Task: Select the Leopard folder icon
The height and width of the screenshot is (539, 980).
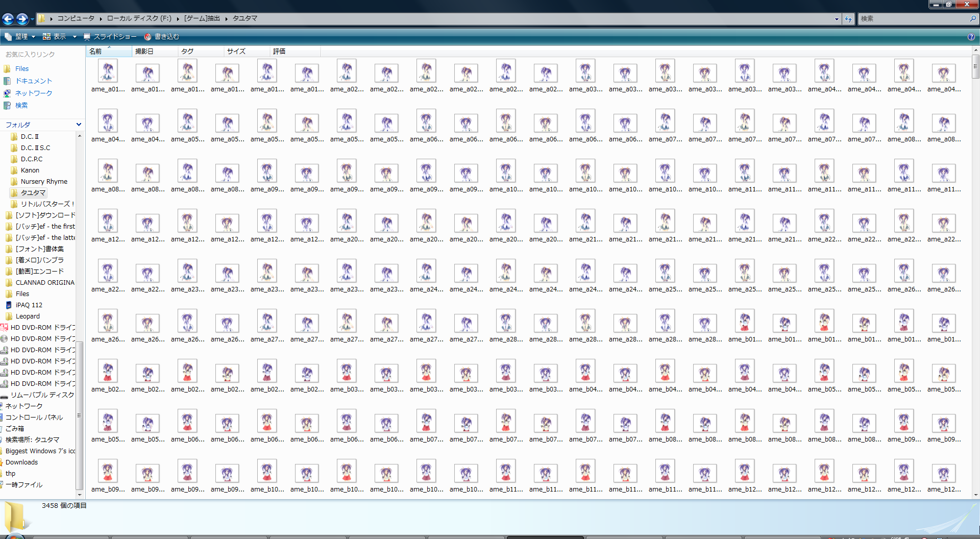Action: (9, 316)
